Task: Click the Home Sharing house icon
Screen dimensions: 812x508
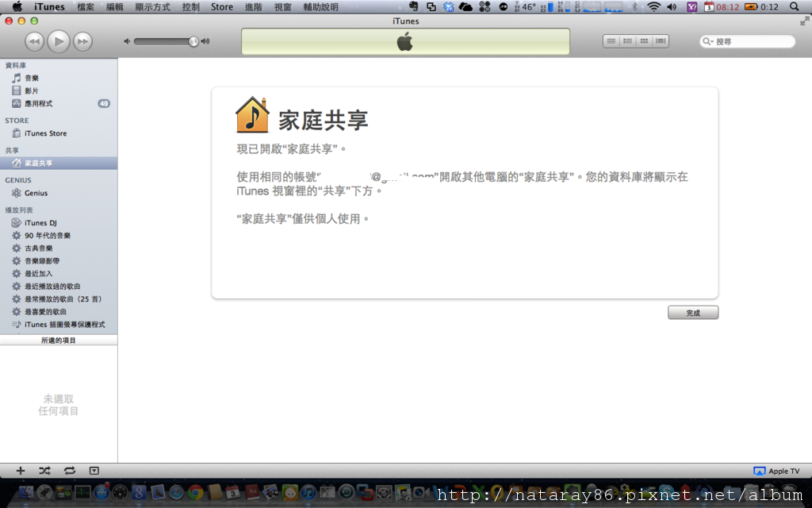Action: tap(252, 114)
